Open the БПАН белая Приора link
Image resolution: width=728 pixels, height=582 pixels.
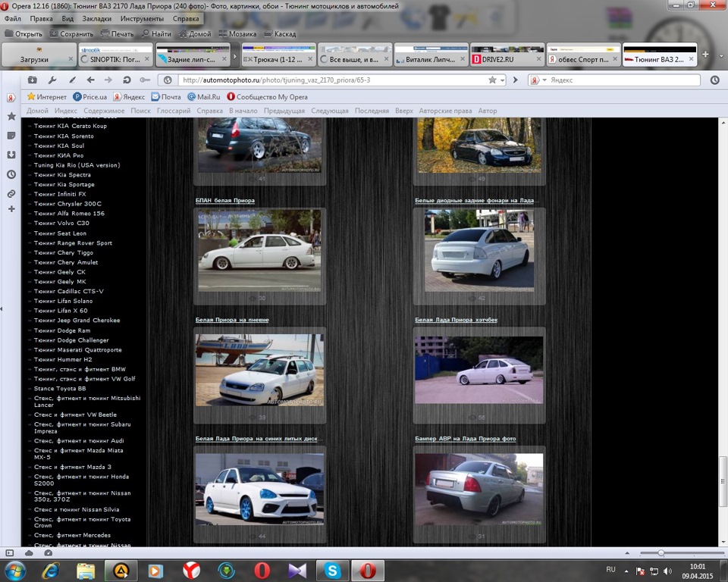tap(224, 201)
